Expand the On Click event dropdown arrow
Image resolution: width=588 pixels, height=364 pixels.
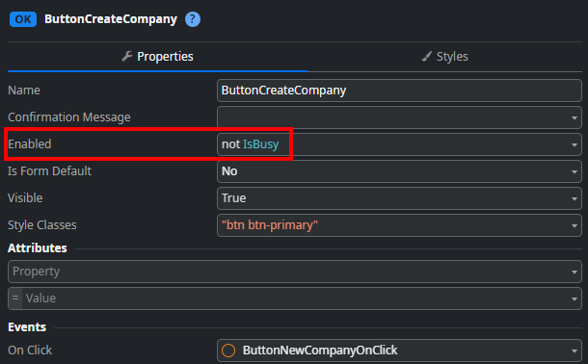[575, 351]
